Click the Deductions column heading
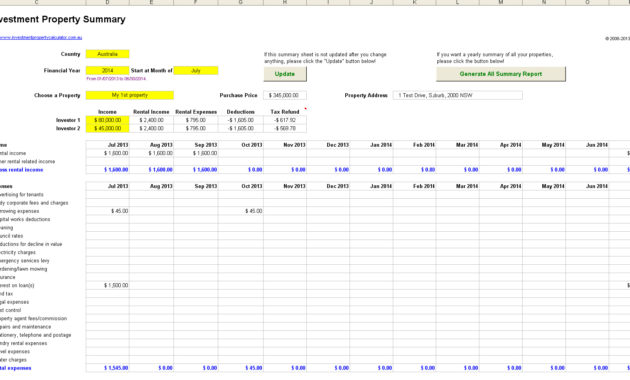 tap(241, 112)
